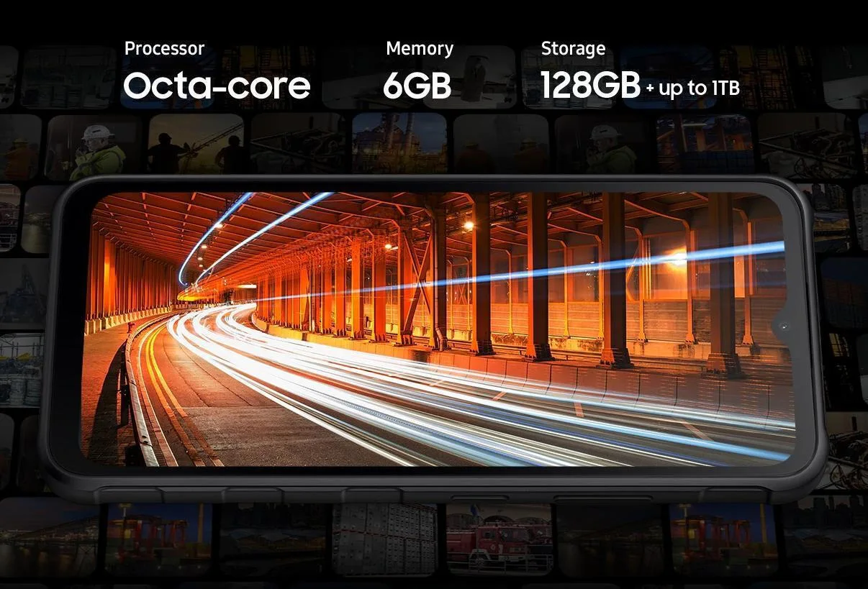Click the Octa-core processor heading
Image resolution: width=868 pixels, height=589 pixels.
coord(217,86)
